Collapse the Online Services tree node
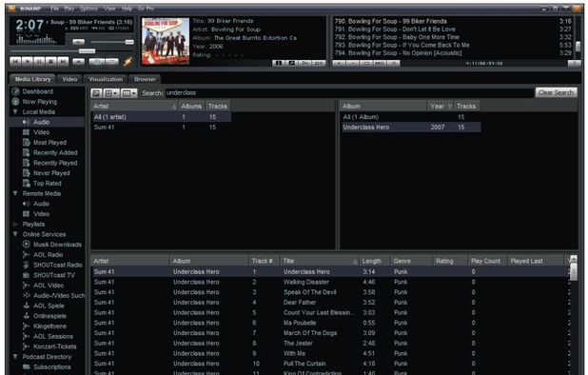Image resolution: width=588 pixels, height=375 pixels. tap(15, 234)
